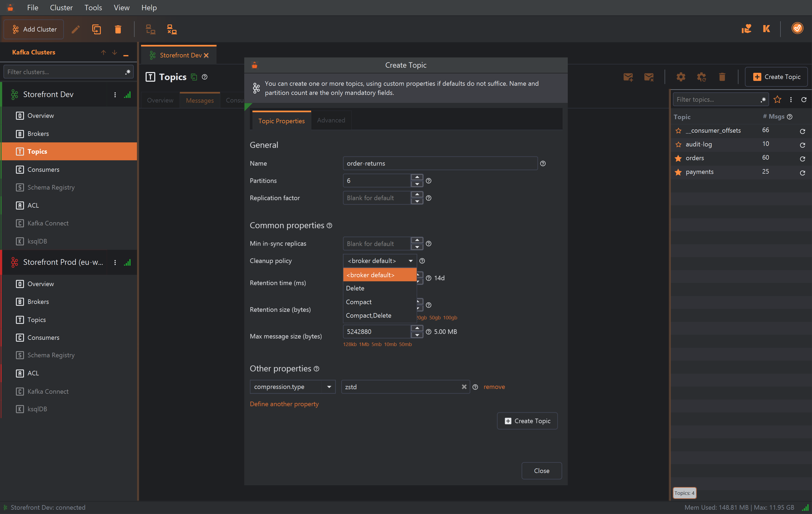
Task: Open the Tools menu
Action: 93,8
